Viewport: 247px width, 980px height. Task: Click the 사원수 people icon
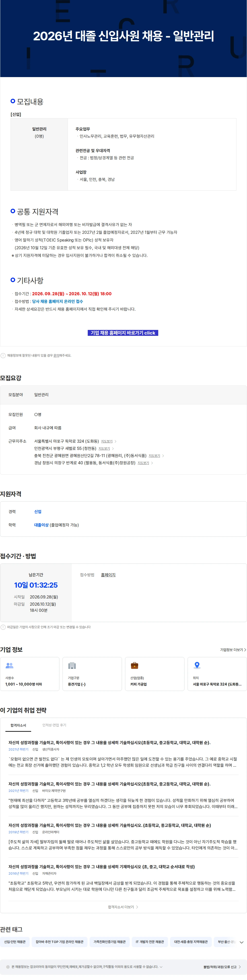[x=10, y=665]
